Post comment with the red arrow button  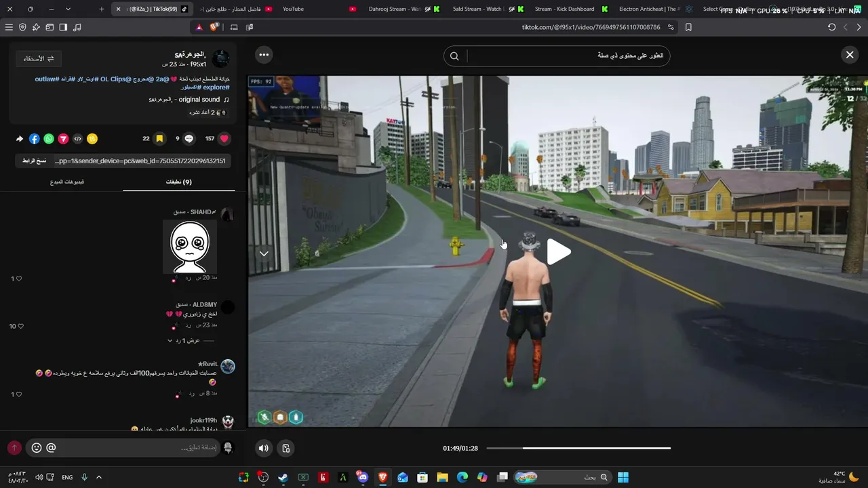[x=14, y=448]
